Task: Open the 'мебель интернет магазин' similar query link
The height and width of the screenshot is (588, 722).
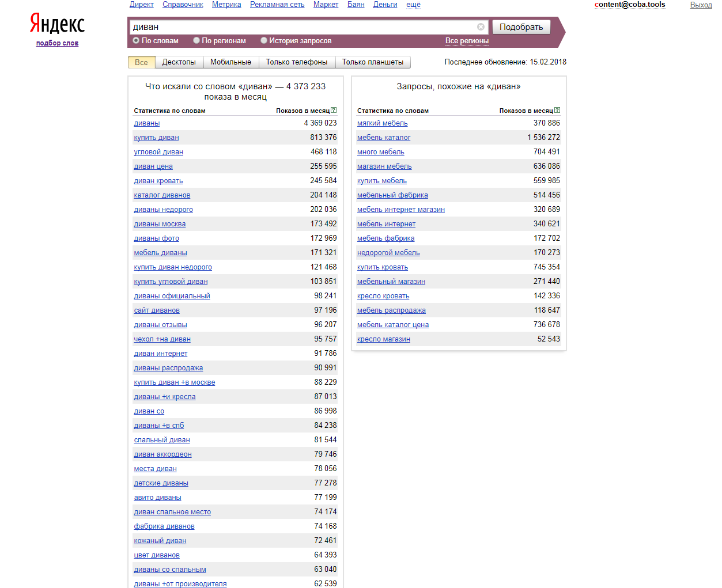Action: coord(400,210)
